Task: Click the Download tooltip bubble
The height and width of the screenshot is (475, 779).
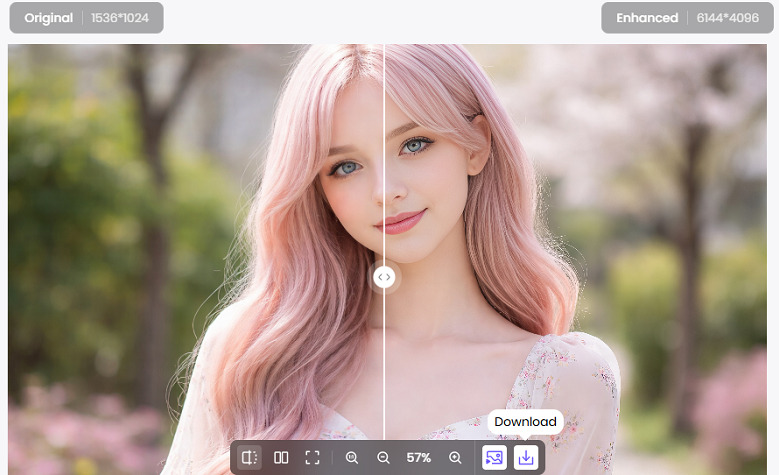Action: pyautogui.click(x=525, y=422)
